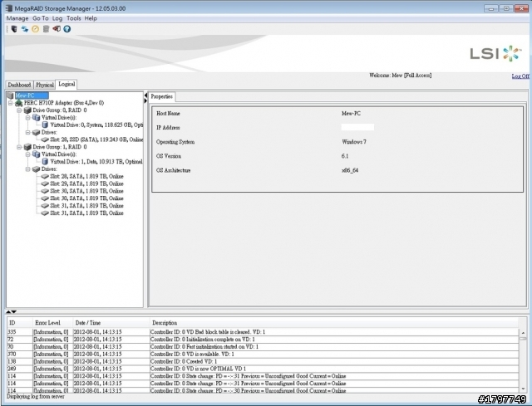Collapse Virtual Drive(s) under Drive Group 0
This screenshot has height=406, width=532.
(x=28, y=118)
